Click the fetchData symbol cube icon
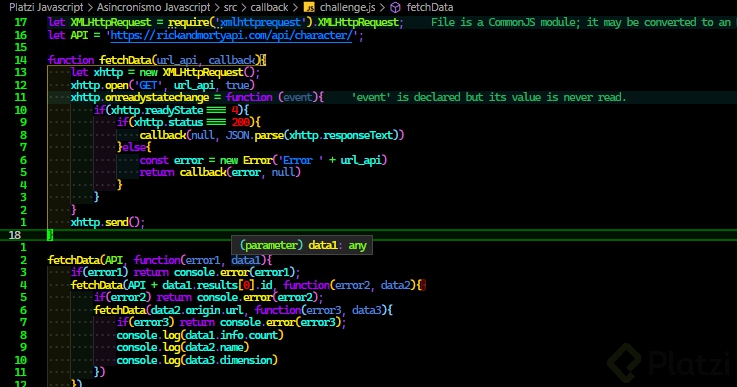The height and width of the screenshot is (387, 737). (x=395, y=7)
